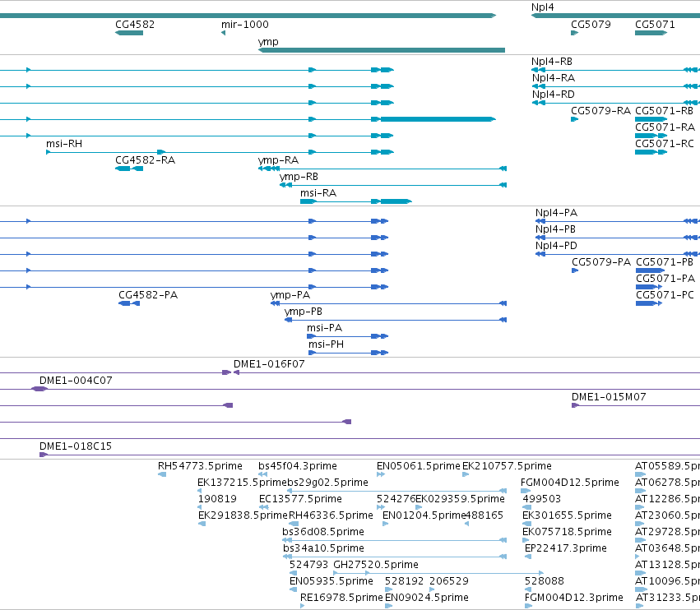Select the EK291838.5prime EST label
Viewport: 700px width, 610px height.
click(243, 515)
